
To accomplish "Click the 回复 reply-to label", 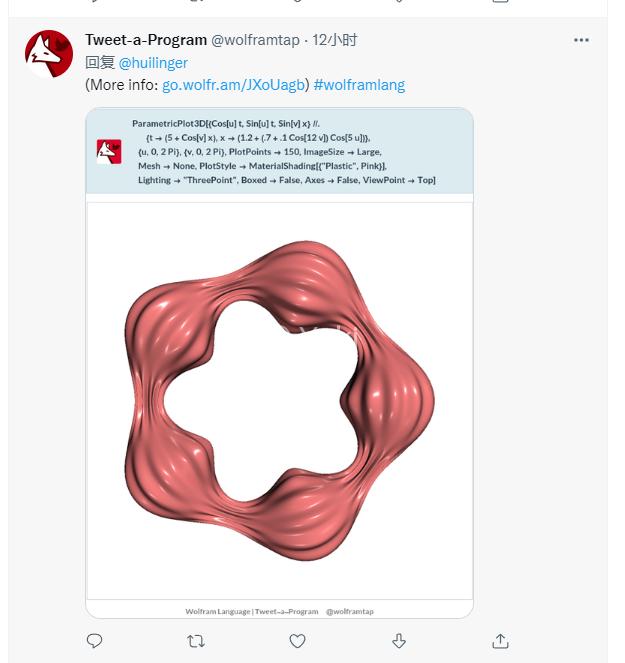I will click(100, 63).
